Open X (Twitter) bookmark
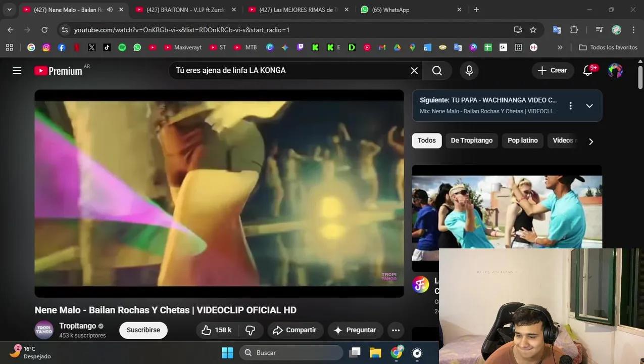The image size is (644, 364). [x=91, y=48]
